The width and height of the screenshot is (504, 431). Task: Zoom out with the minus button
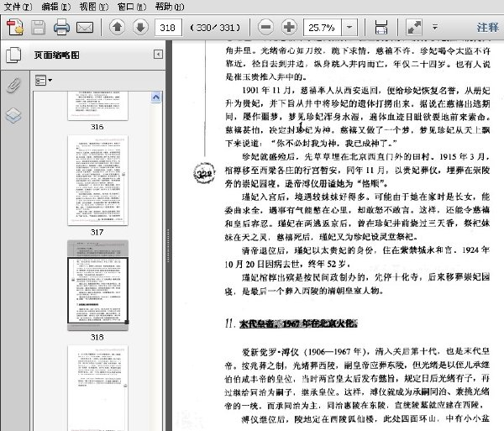click(x=265, y=28)
